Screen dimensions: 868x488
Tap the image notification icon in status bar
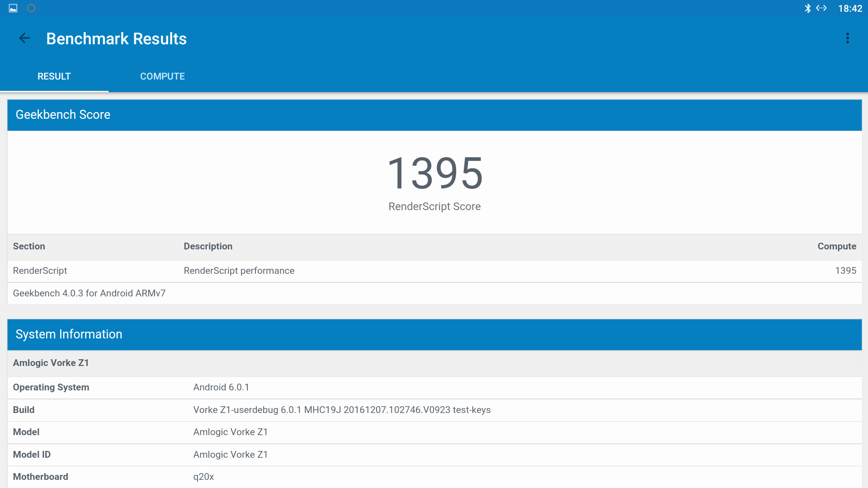click(13, 8)
